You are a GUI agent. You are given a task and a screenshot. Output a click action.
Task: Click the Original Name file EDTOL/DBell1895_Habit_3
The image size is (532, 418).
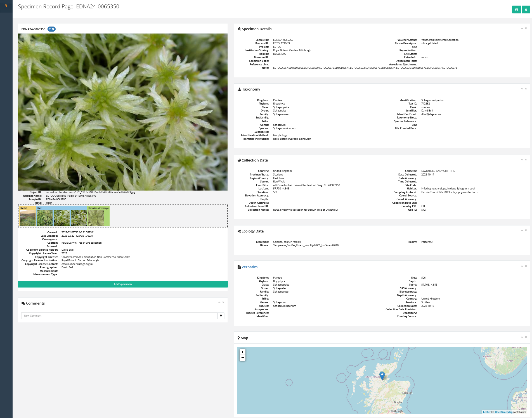click(x=71, y=196)
